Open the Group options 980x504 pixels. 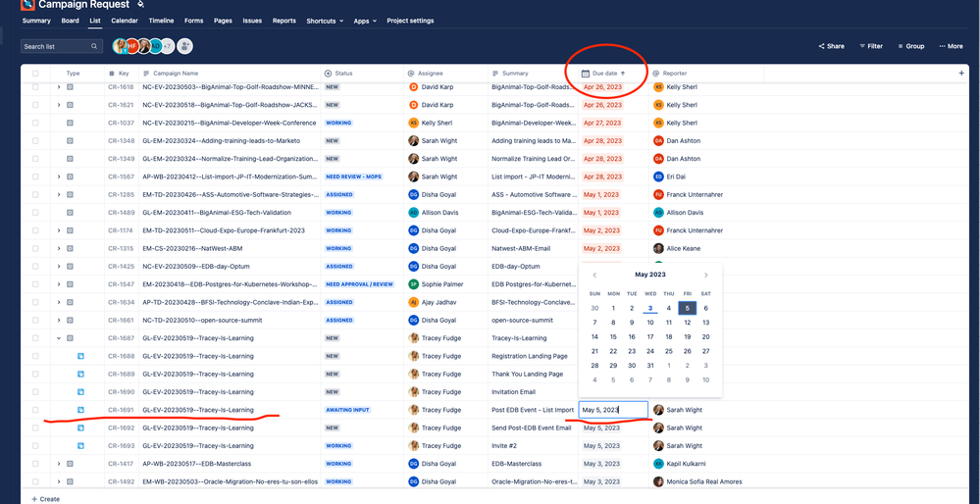coord(910,46)
